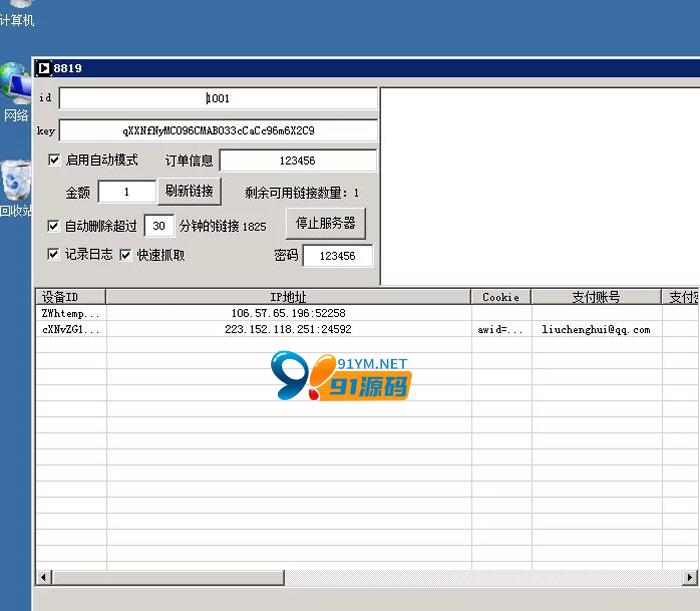Viewport: 700px width, 611px height.
Task: Click the 支付账号 column header
Action: (x=596, y=297)
